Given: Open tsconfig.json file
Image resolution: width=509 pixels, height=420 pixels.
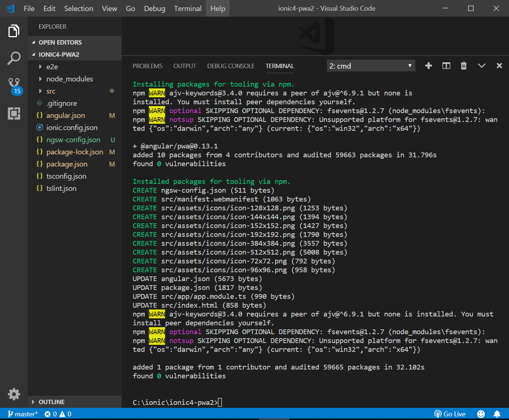Looking at the screenshot, I should coord(74,176).
